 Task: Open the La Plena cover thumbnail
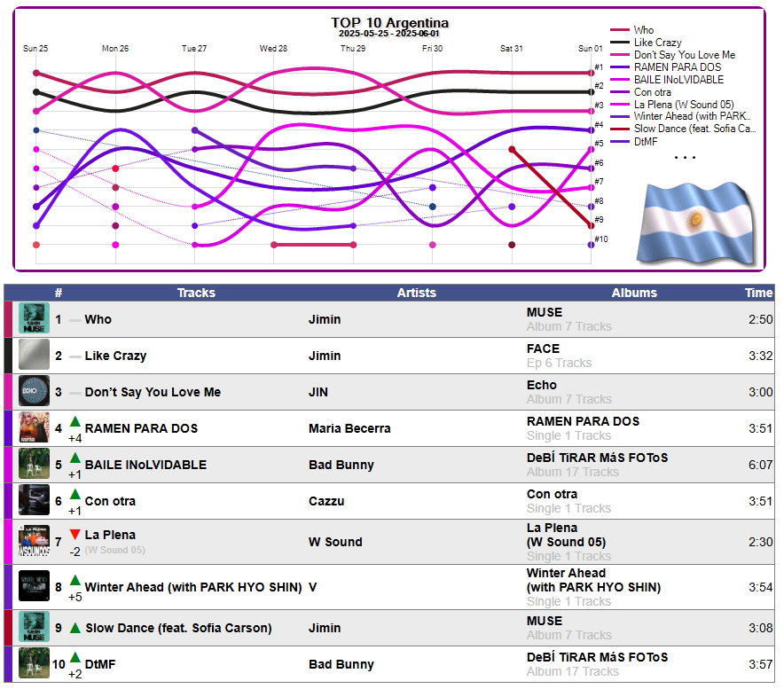(x=34, y=542)
